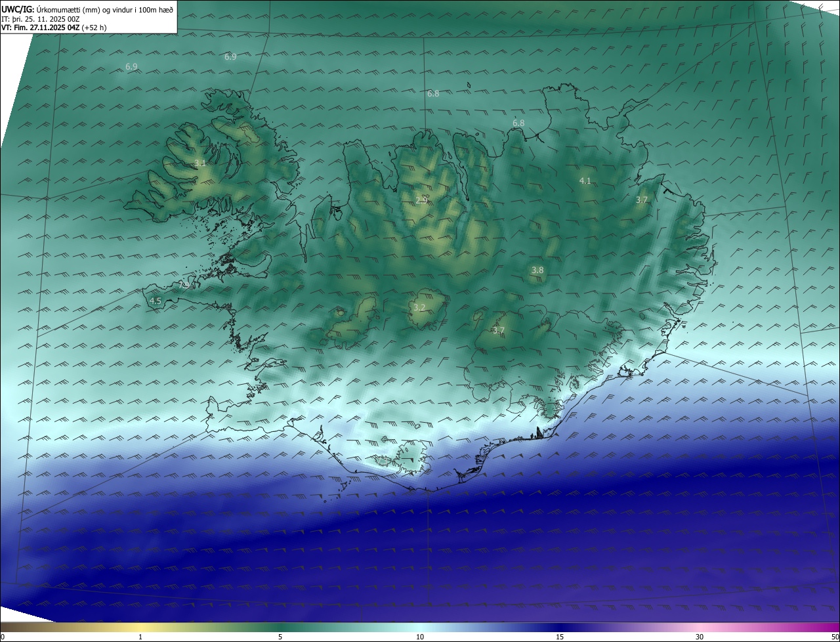840x642 pixels.
Task: Click the 4.1 value label on the map
Action: [585, 181]
